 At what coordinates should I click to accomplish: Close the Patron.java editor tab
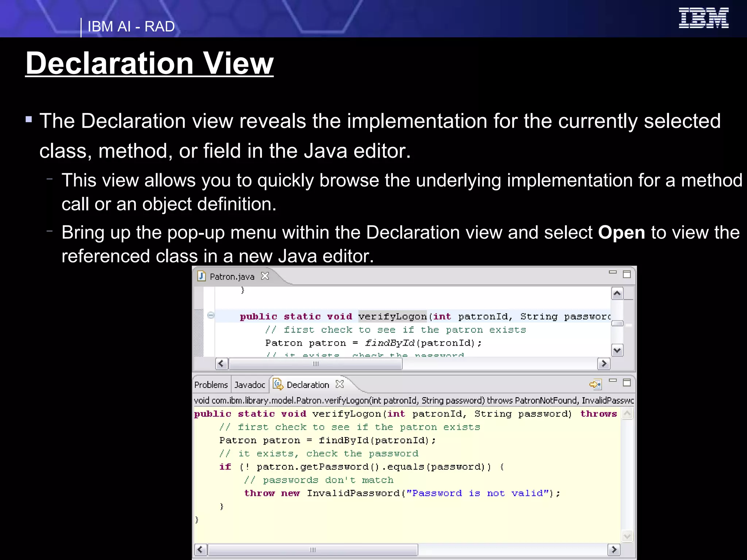click(265, 276)
